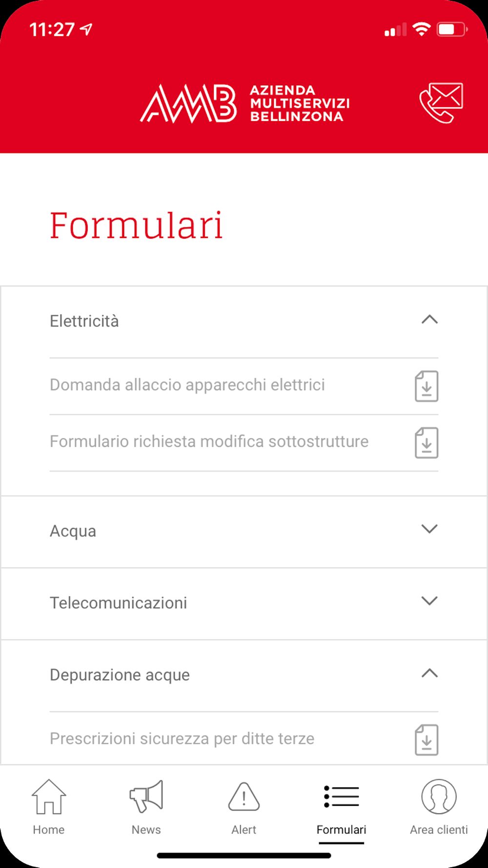Download Domanda allaccio apparecchi elettrici file icon

pyautogui.click(x=427, y=386)
